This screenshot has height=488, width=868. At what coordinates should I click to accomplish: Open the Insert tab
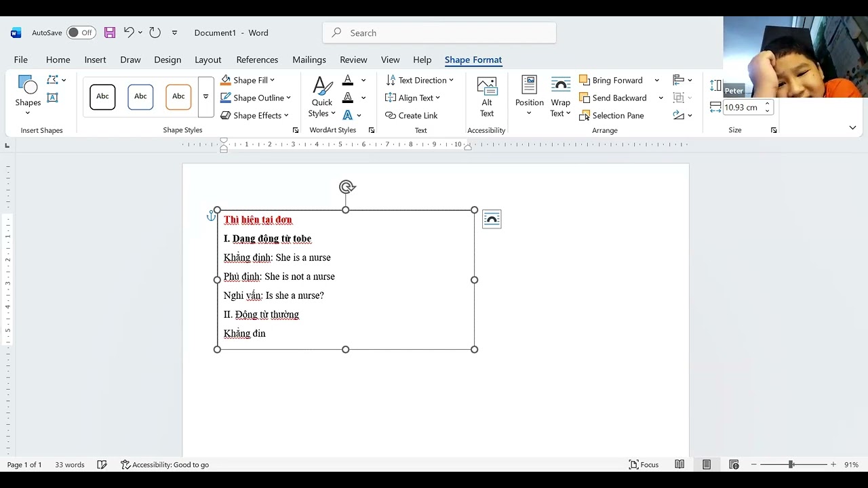[95, 60]
